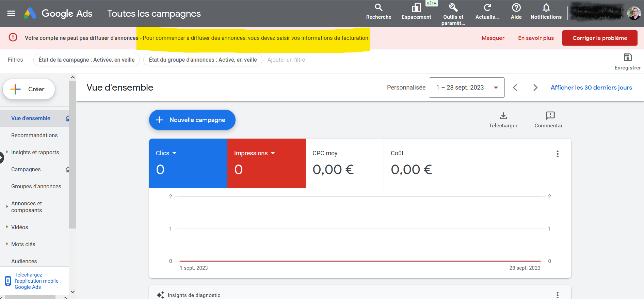Viewport: 644px width, 299px height.
Task: Open the hamburger main menu
Action: tap(11, 13)
